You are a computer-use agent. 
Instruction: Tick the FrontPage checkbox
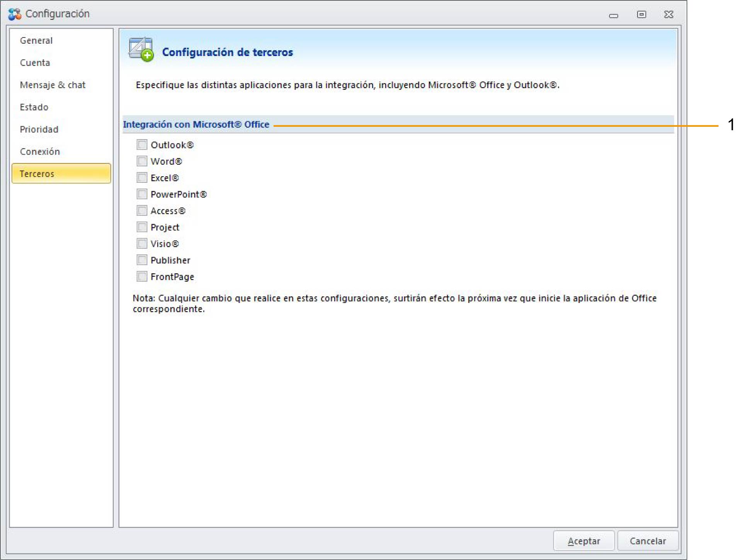coord(142,277)
